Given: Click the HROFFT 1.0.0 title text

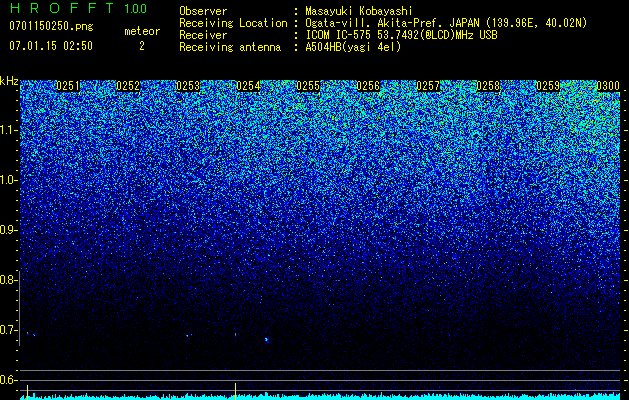Looking at the screenshot, I should 78,8.
